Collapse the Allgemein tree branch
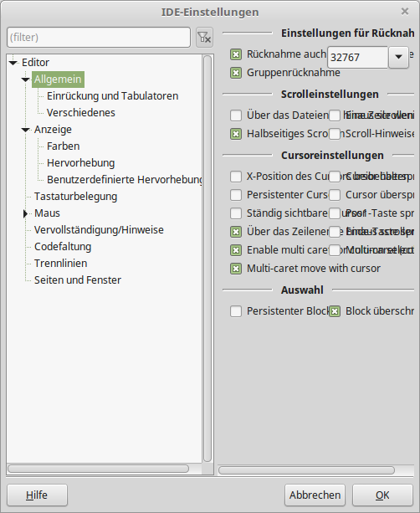The width and height of the screenshot is (420, 513). pos(26,80)
